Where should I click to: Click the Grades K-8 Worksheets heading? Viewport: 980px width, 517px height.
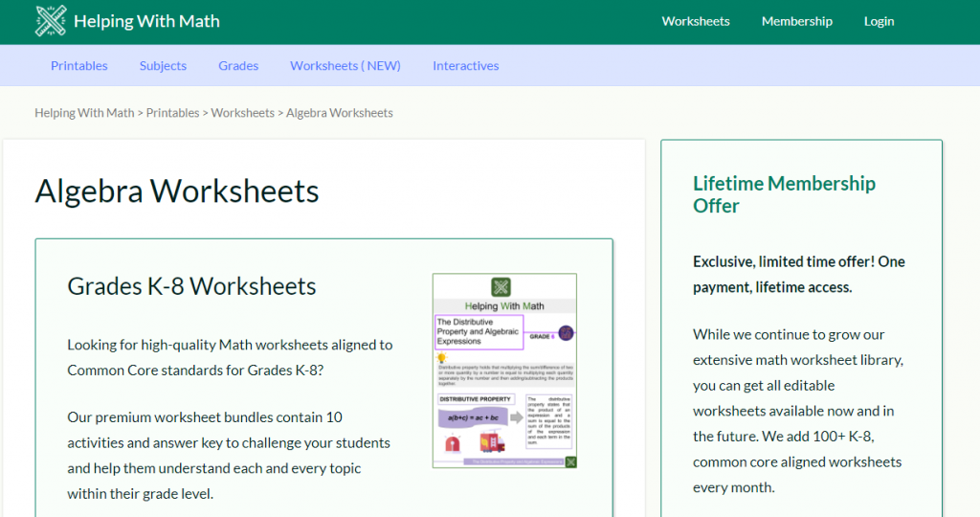[191, 285]
